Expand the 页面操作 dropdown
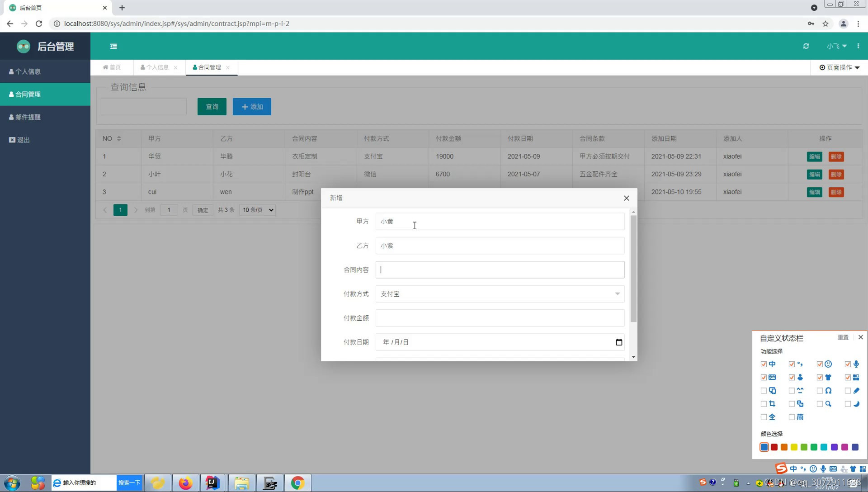This screenshot has height=492, width=868. coord(840,67)
